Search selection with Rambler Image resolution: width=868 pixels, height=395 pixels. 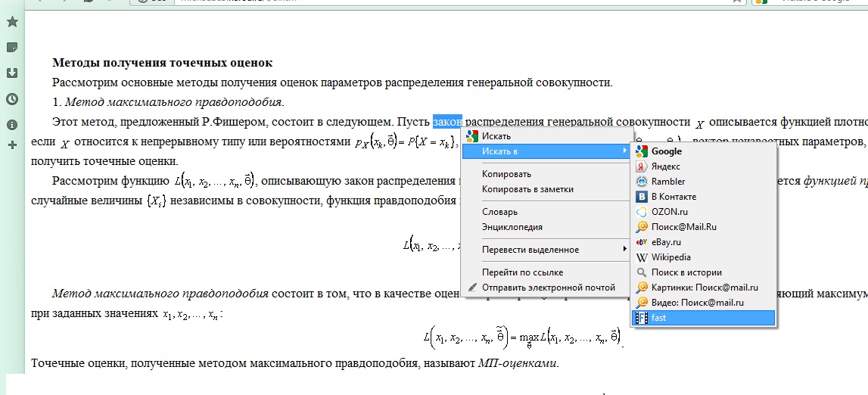(x=704, y=182)
